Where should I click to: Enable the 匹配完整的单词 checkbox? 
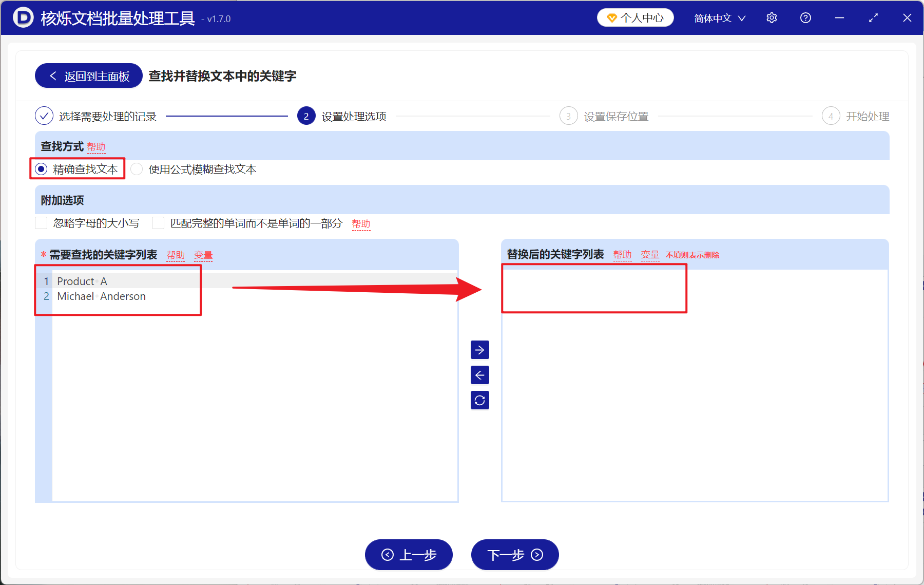coord(158,222)
